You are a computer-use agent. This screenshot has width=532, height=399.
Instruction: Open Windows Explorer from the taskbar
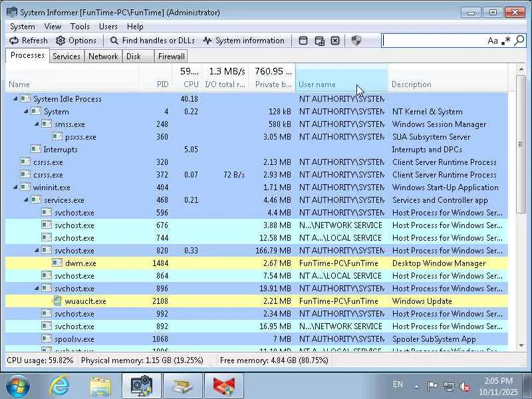point(100,386)
